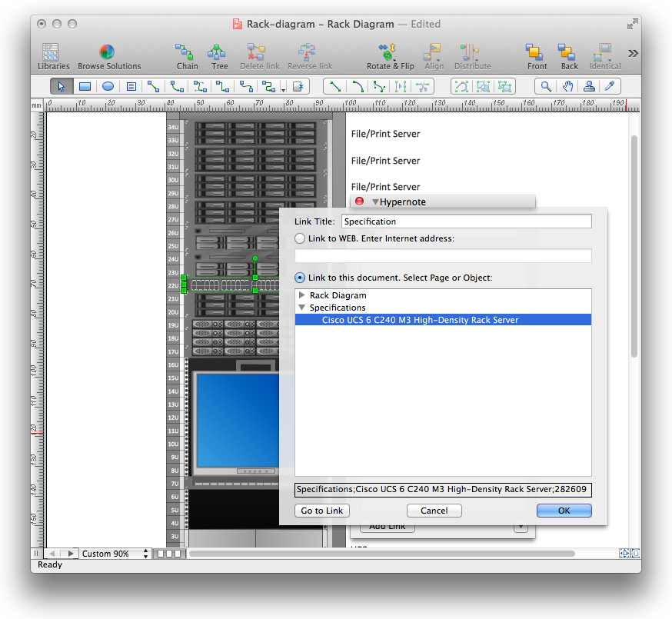Select the rectangle shape tool
The width and height of the screenshot is (672, 619).
pyautogui.click(x=85, y=86)
